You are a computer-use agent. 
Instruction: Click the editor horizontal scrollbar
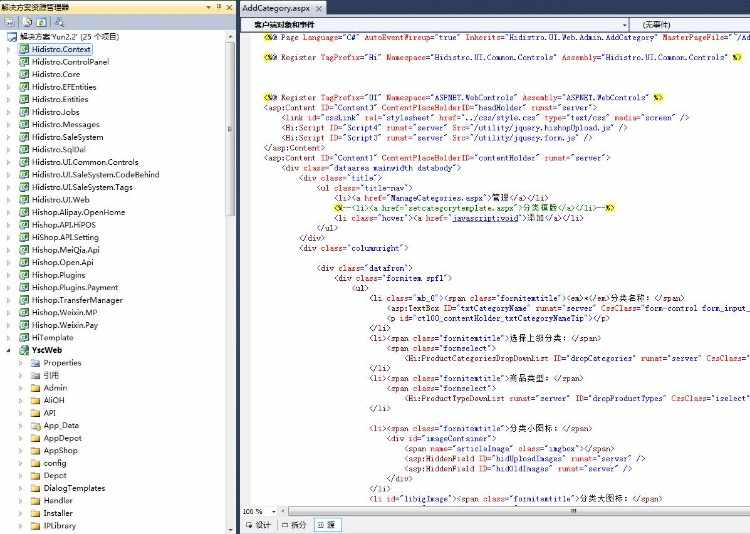[519, 512]
